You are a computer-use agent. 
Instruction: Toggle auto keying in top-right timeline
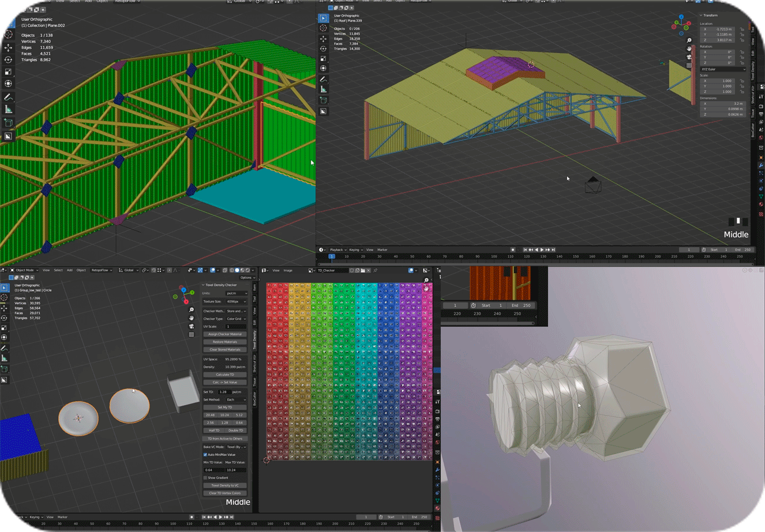pyautogui.click(x=513, y=250)
